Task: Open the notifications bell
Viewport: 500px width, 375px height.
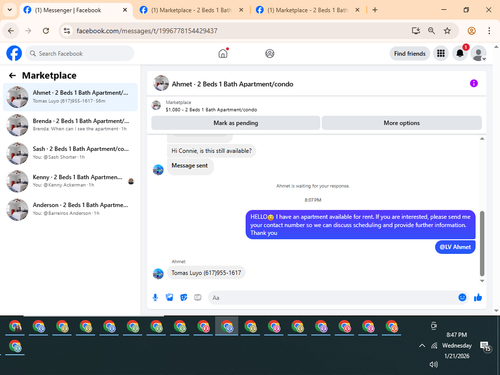Action: 460,53
